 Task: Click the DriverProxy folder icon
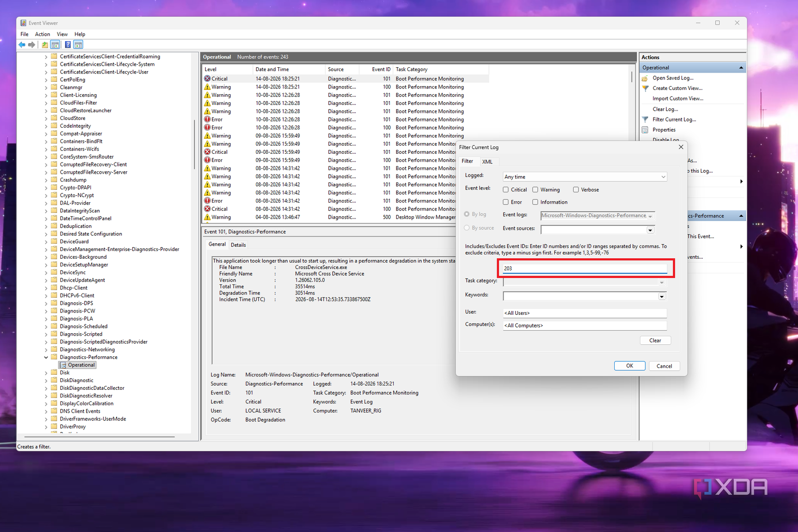(54, 426)
